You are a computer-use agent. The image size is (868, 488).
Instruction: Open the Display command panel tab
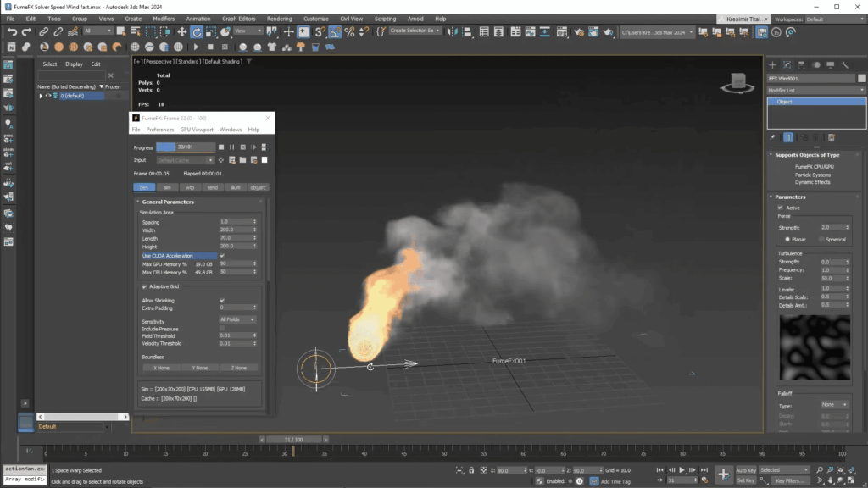coord(831,64)
